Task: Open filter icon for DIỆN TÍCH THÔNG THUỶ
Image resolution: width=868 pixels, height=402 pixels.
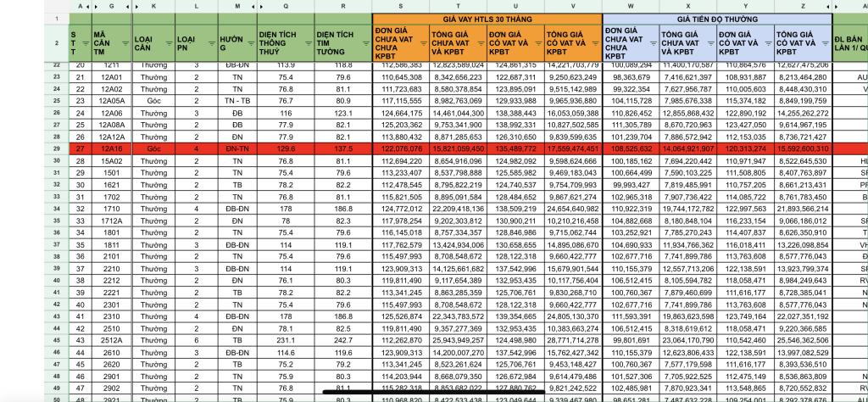Action: click(308, 43)
